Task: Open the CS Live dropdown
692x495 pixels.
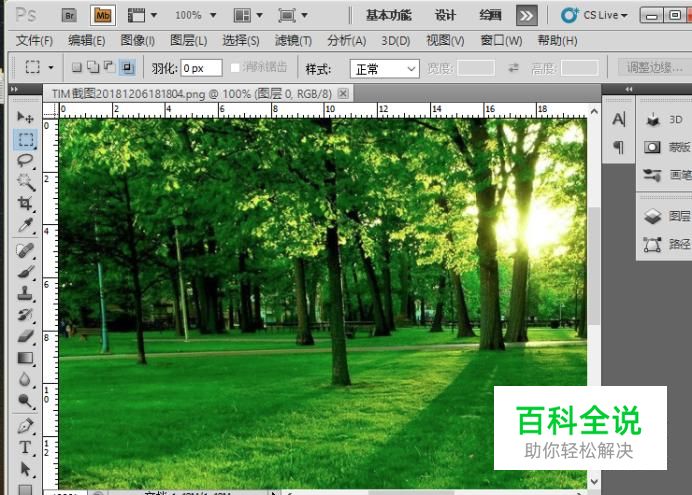Action: (x=594, y=15)
